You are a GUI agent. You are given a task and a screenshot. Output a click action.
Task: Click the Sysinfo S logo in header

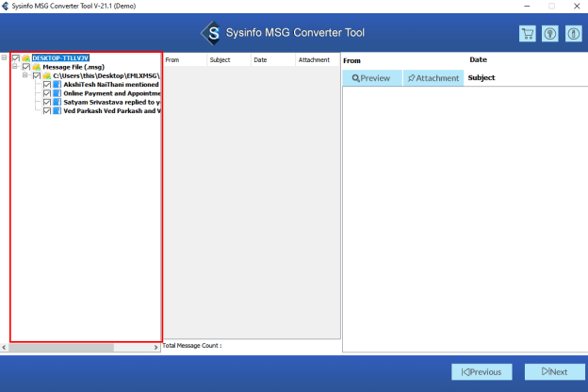pos(211,33)
